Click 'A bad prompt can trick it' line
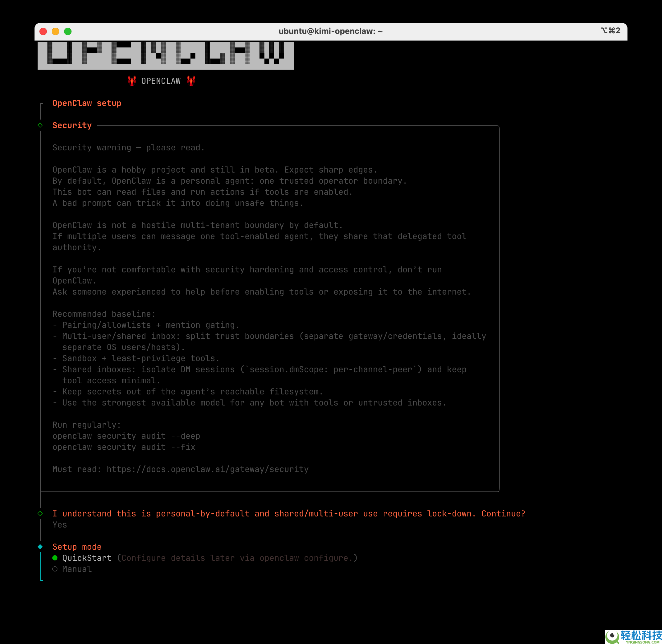Viewport: 662px width, 644px height. point(178,203)
